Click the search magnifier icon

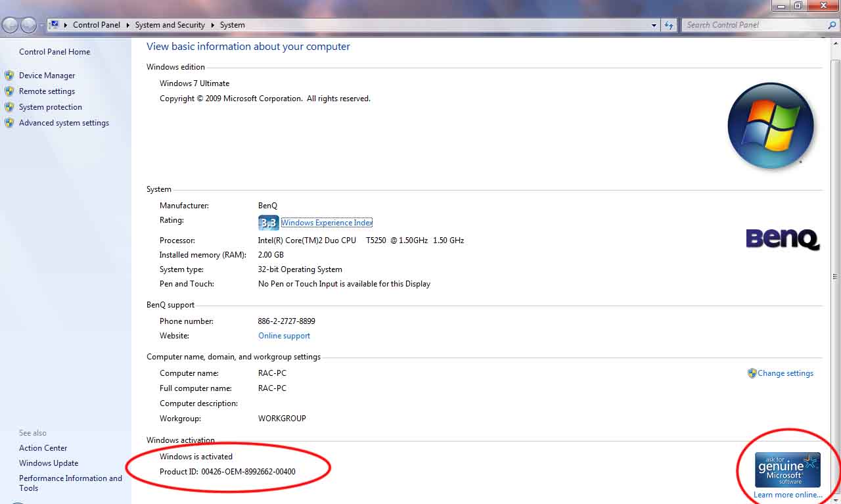click(x=832, y=25)
